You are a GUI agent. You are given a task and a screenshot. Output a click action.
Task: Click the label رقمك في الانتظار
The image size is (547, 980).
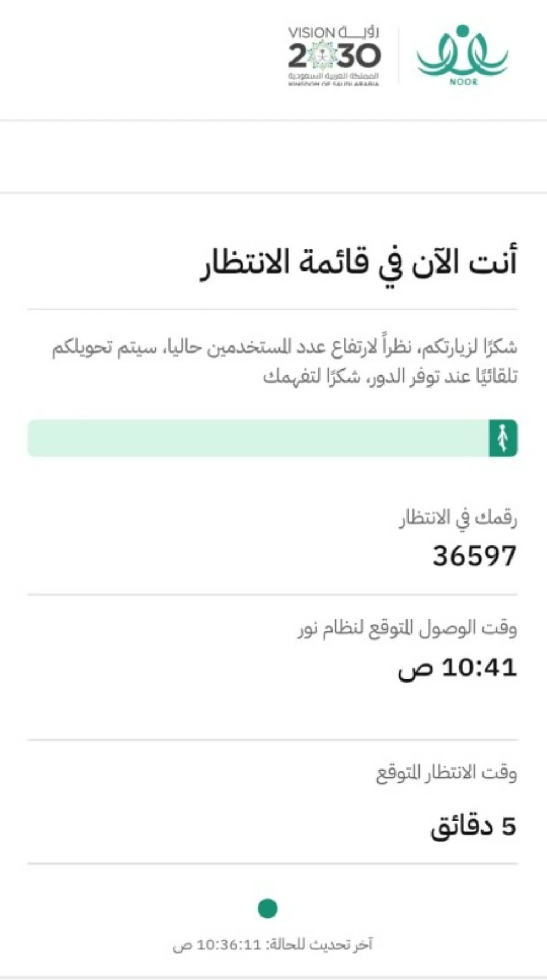(x=456, y=517)
